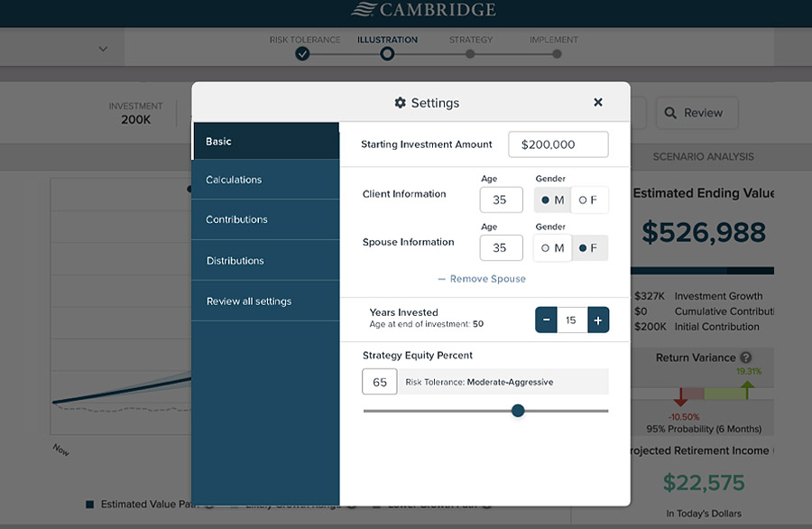Click the Settings gear icon in header
This screenshot has width=812, height=529.
(401, 103)
